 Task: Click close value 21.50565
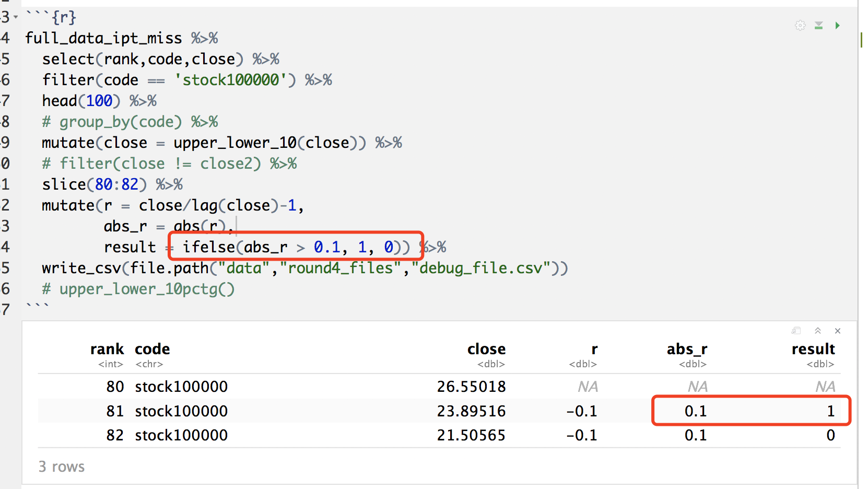tap(471, 435)
